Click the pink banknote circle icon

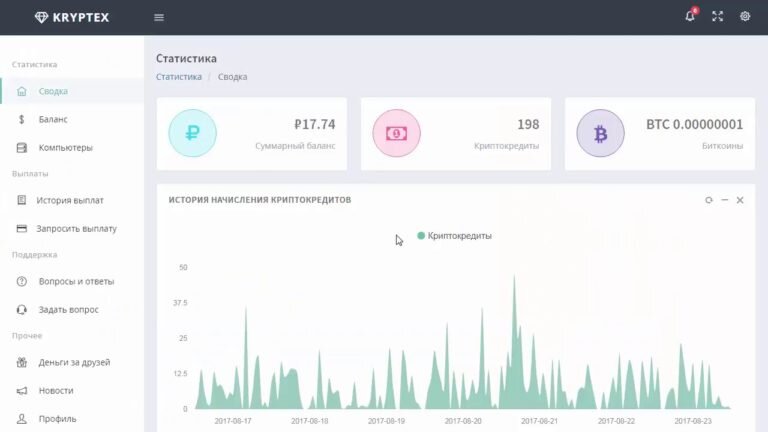click(396, 133)
